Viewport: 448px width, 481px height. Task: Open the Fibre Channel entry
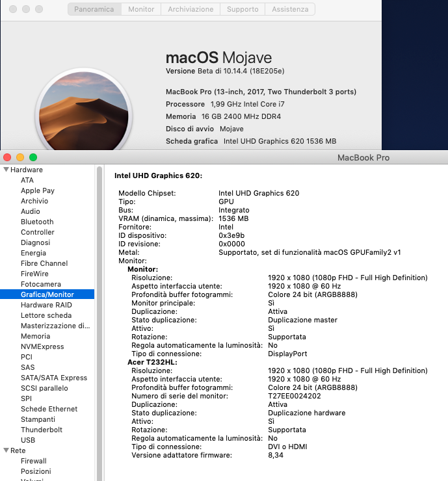[44, 263]
